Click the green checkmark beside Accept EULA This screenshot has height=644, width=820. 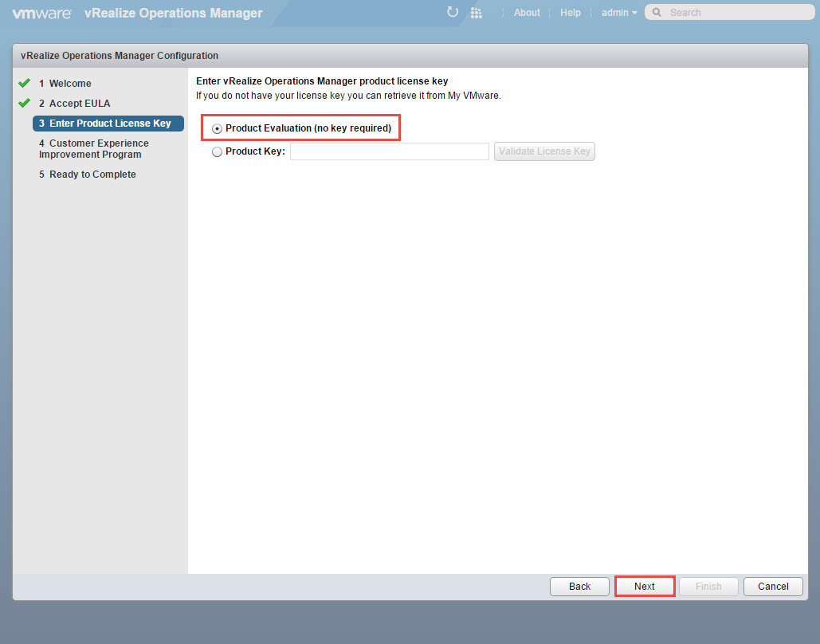point(24,103)
